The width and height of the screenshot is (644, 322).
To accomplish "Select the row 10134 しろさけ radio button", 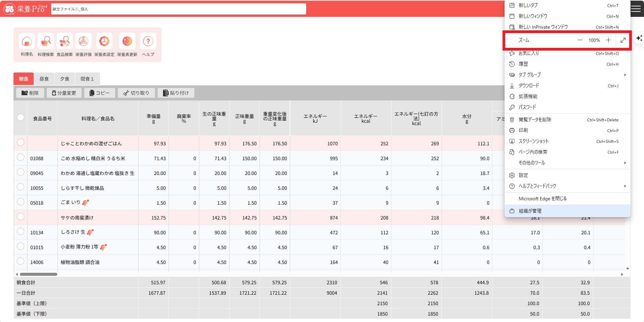I will click(x=21, y=232).
